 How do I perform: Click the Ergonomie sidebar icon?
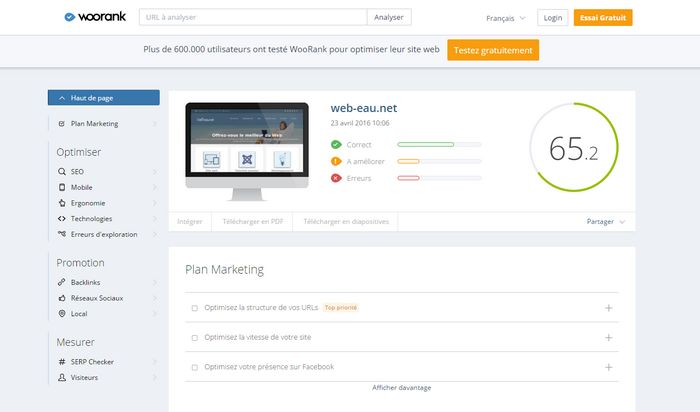tap(62, 203)
